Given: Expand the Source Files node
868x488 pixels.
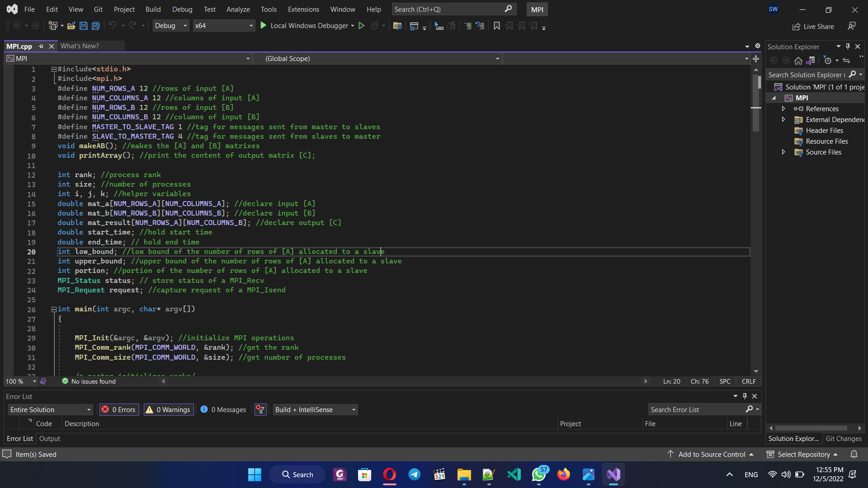Looking at the screenshot, I should pyautogui.click(x=783, y=152).
